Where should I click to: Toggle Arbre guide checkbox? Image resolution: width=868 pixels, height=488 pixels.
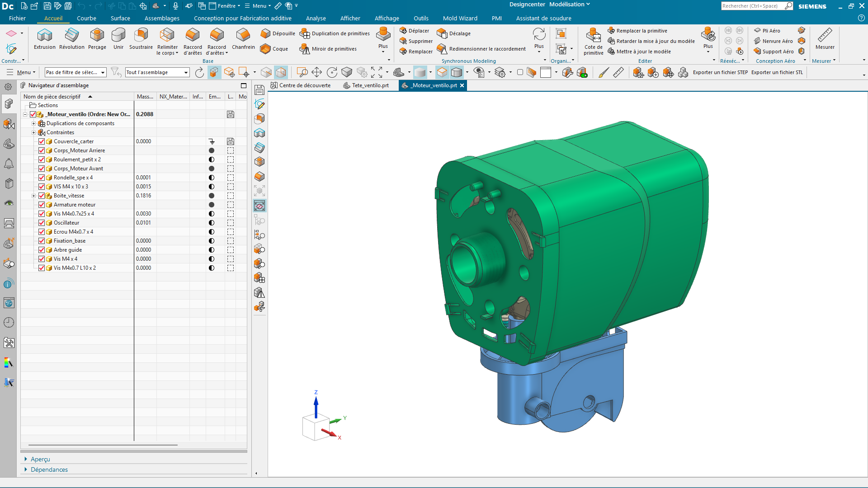tap(42, 250)
